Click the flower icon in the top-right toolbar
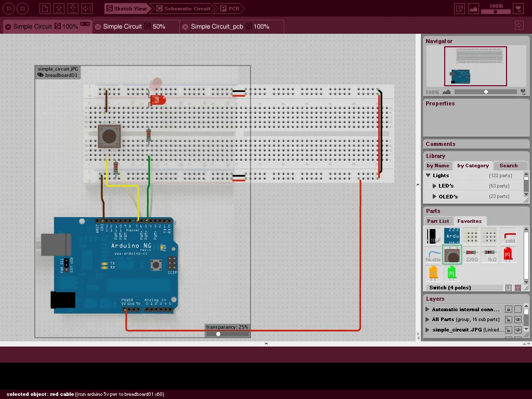Screen dimensions: 532x399 pos(518,8)
